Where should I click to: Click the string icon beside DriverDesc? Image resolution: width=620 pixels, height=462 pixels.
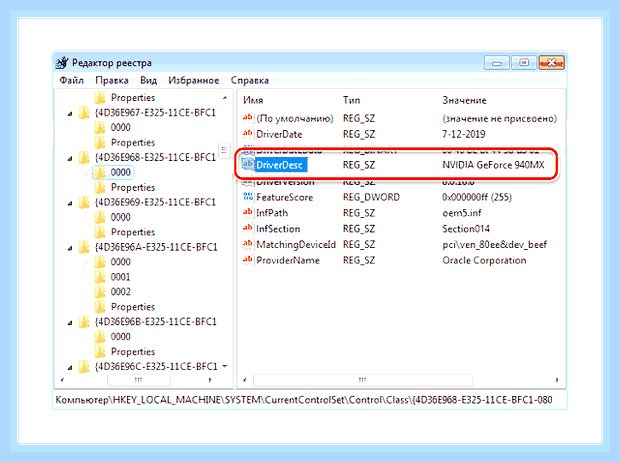(x=248, y=165)
